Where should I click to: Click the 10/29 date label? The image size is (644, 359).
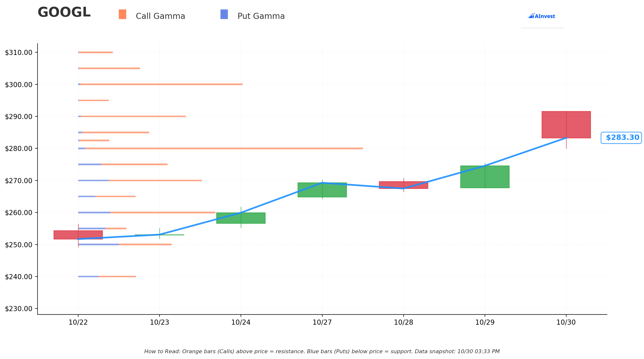click(x=485, y=322)
